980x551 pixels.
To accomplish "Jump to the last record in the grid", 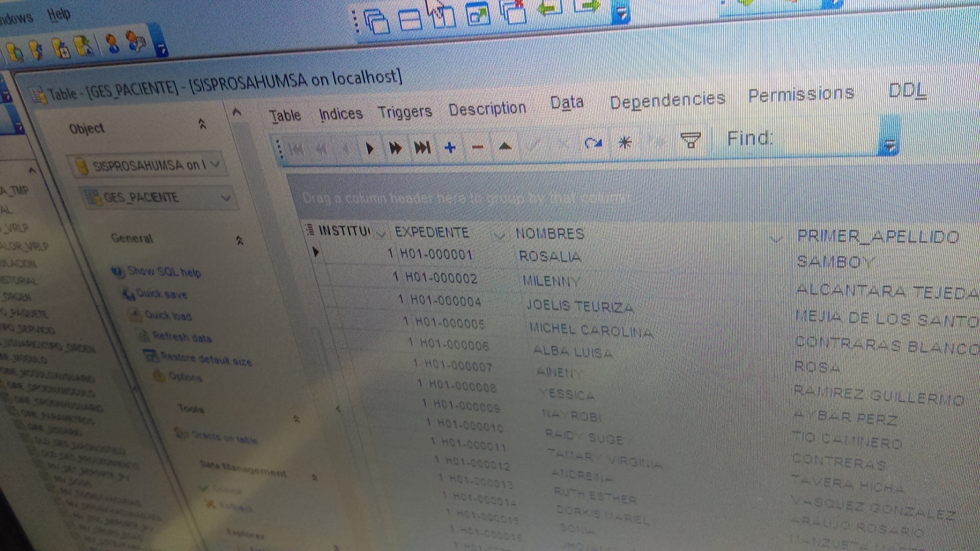I will 422,148.
